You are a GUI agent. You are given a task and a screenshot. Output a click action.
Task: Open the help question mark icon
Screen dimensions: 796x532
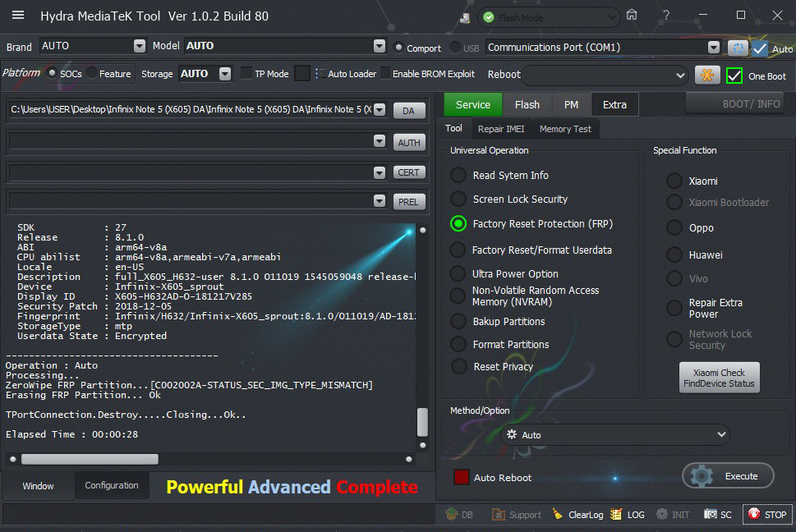click(x=666, y=16)
